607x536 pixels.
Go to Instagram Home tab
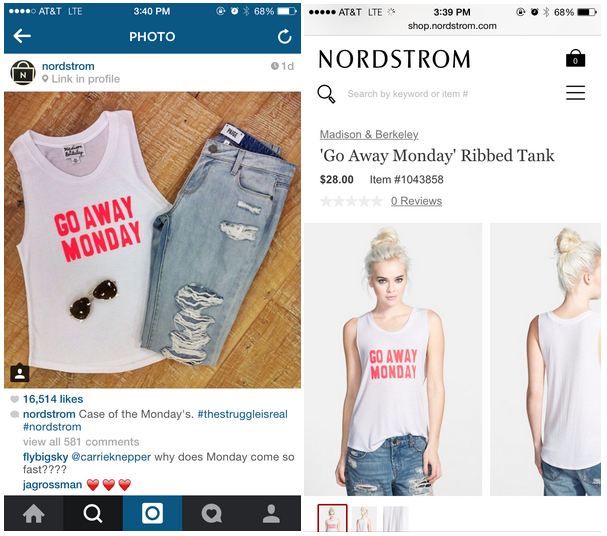click(x=34, y=513)
